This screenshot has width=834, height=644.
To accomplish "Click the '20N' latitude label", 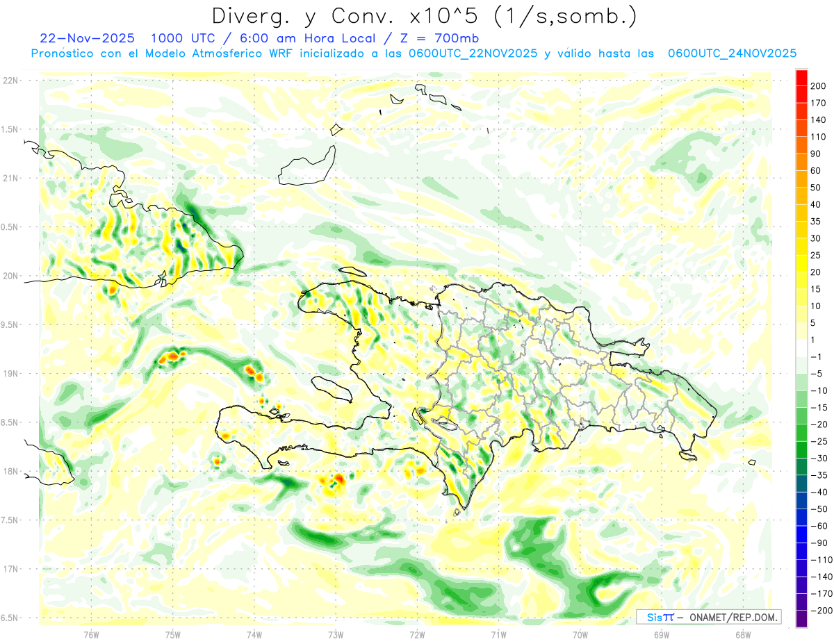I will point(10,276).
